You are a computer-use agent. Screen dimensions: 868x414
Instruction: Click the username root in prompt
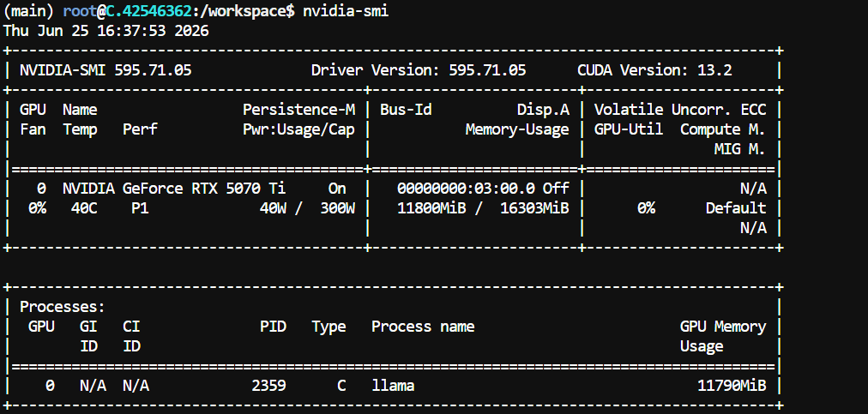pyautogui.click(x=81, y=11)
